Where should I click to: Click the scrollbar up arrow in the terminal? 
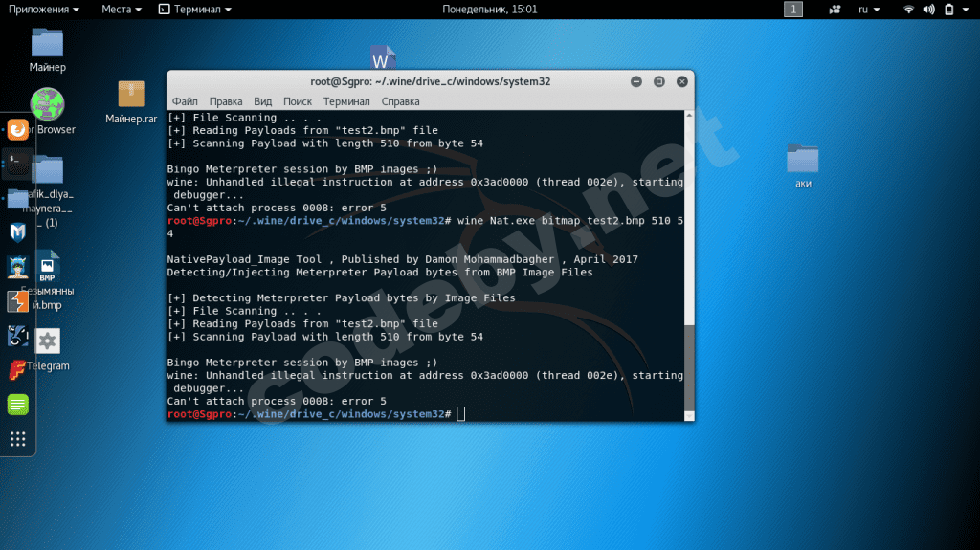point(689,115)
